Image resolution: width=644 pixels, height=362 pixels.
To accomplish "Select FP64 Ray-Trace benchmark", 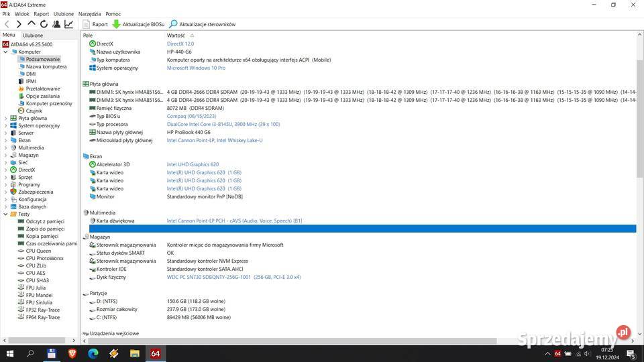I will (43, 318).
